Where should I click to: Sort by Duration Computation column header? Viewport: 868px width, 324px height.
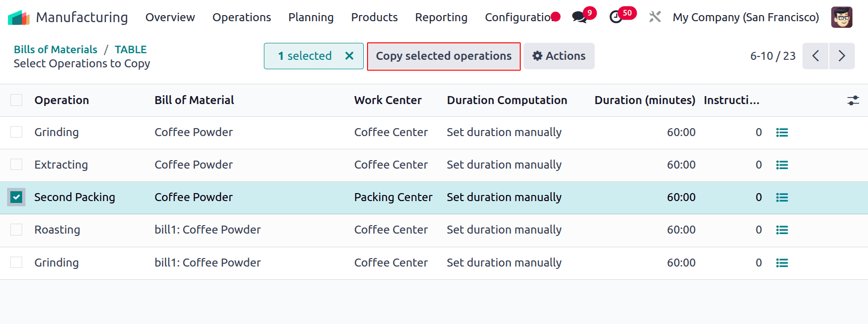click(x=507, y=100)
